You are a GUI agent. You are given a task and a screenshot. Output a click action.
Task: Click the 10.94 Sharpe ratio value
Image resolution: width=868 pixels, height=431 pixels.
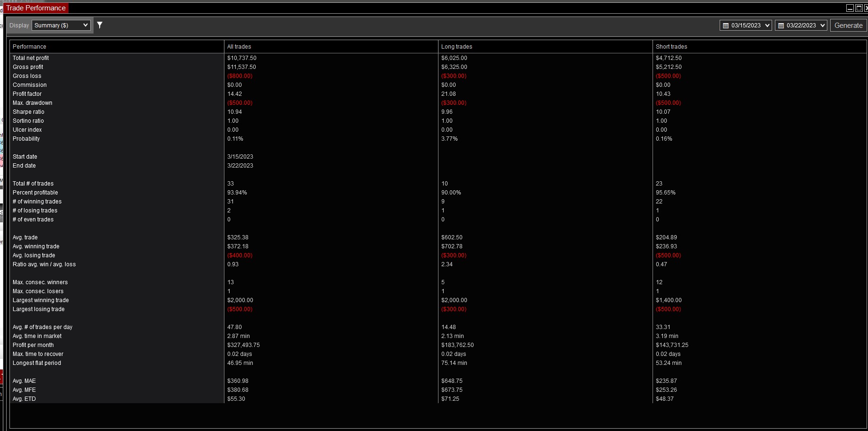click(235, 112)
